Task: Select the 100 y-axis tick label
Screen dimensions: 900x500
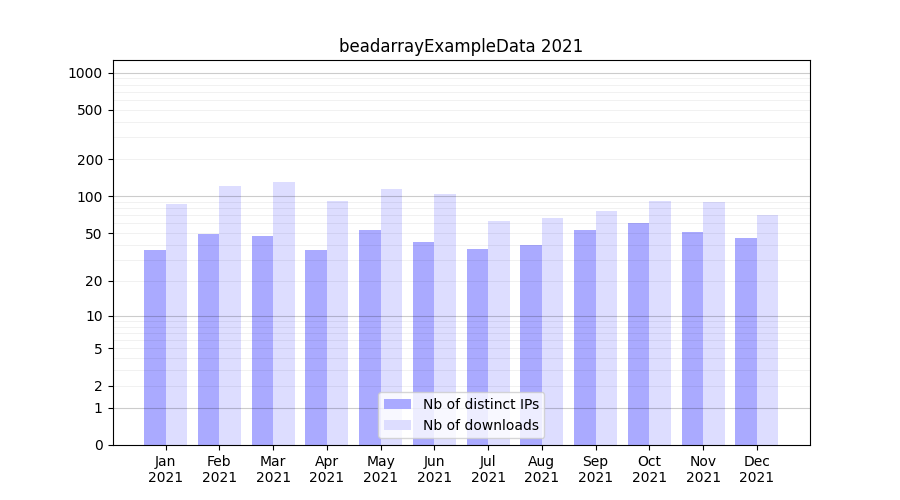Action: pos(90,197)
